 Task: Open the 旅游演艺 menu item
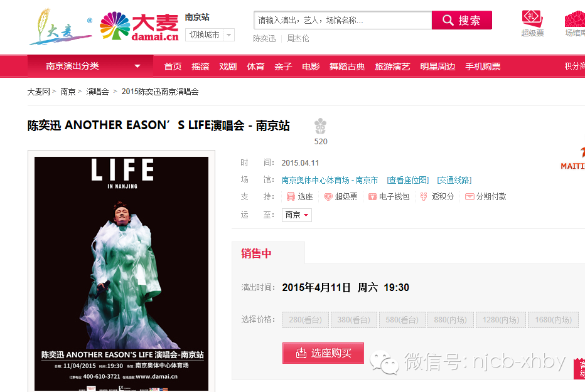tap(392, 66)
